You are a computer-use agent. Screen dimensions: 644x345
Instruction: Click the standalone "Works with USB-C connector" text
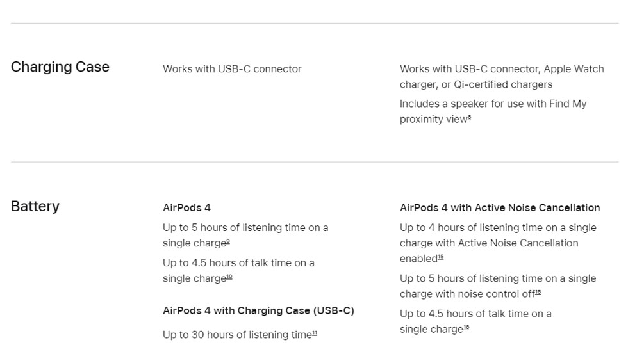[x=232, y=69]
